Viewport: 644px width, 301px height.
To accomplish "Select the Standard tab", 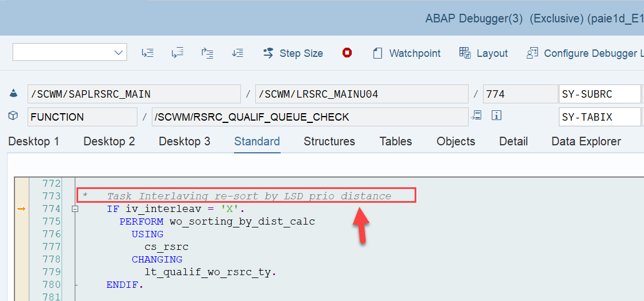I will [x=257, y=141].
